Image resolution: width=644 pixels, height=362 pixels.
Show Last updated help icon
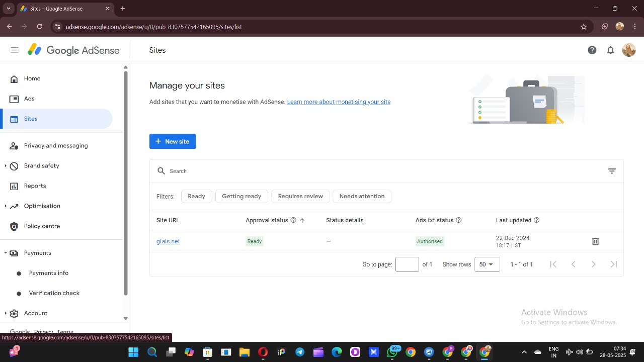[536, 220]
